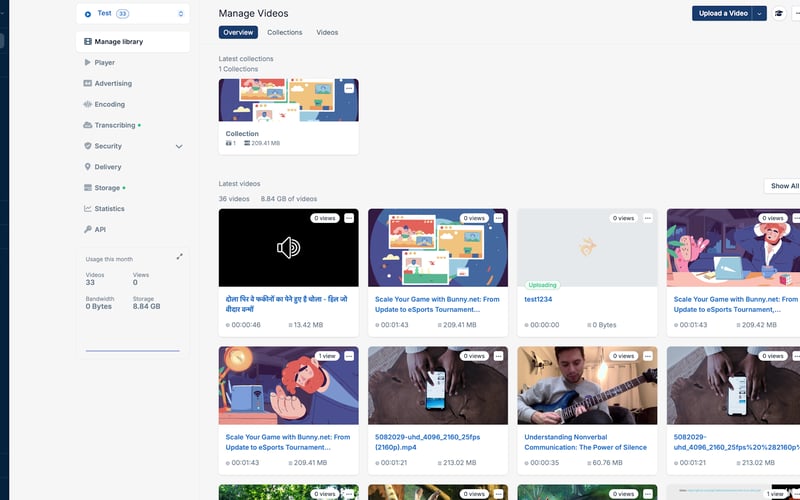Click the Player play icon in sidebar
This screenshot has width=800, height=500.
87,62
